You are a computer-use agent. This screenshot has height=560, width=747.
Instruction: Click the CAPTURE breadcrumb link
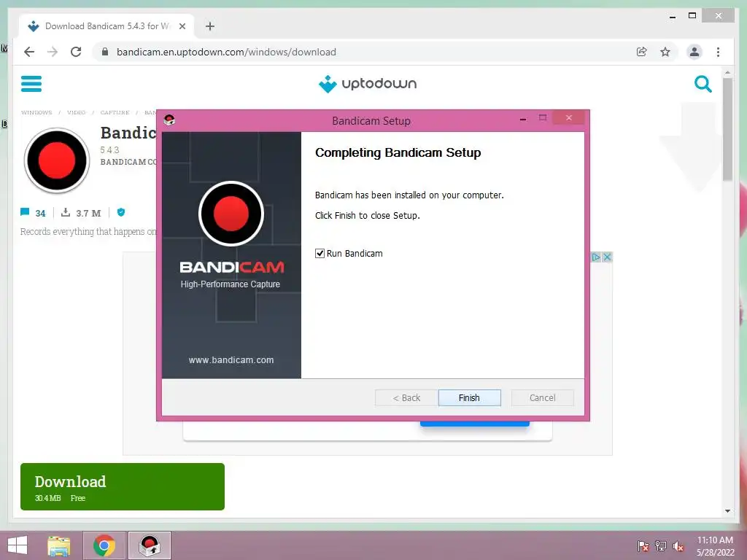115,112
